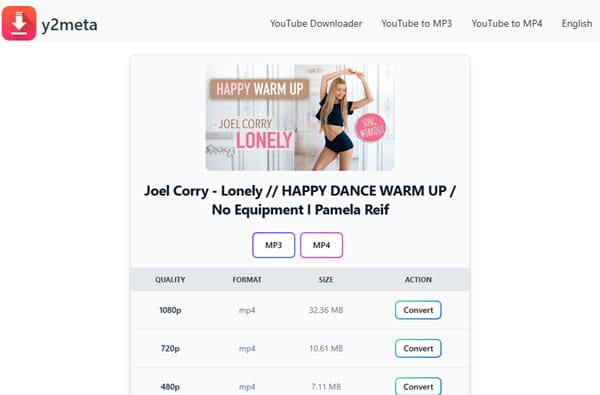This screenshot has width=600, height=395.
Task: Go to the YouTube to MP4 page
Action: 507,24
